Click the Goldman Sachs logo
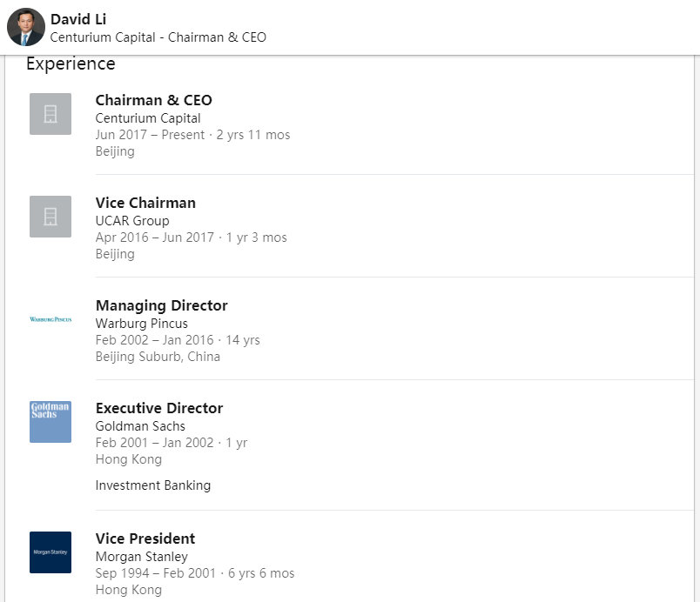Screen dimensions: 700x602 (50, 422)
